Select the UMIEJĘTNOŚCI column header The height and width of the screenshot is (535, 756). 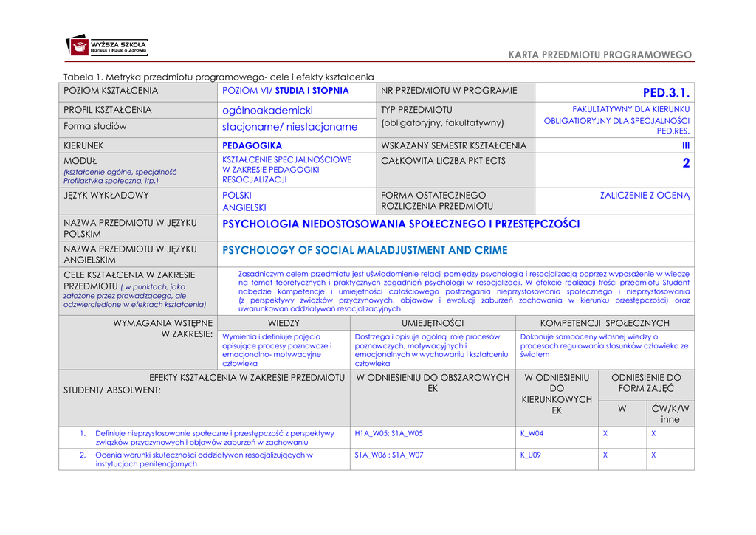point(432,323)
